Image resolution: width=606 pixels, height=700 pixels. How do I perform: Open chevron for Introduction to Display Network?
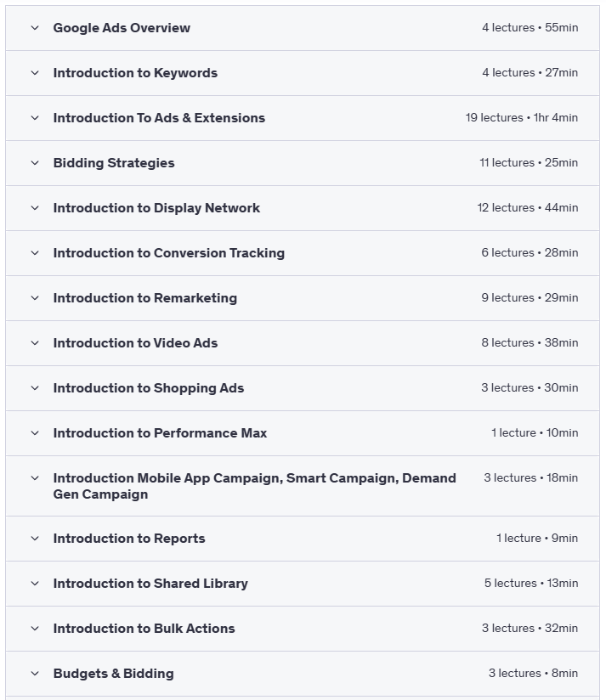pos(35,208)
